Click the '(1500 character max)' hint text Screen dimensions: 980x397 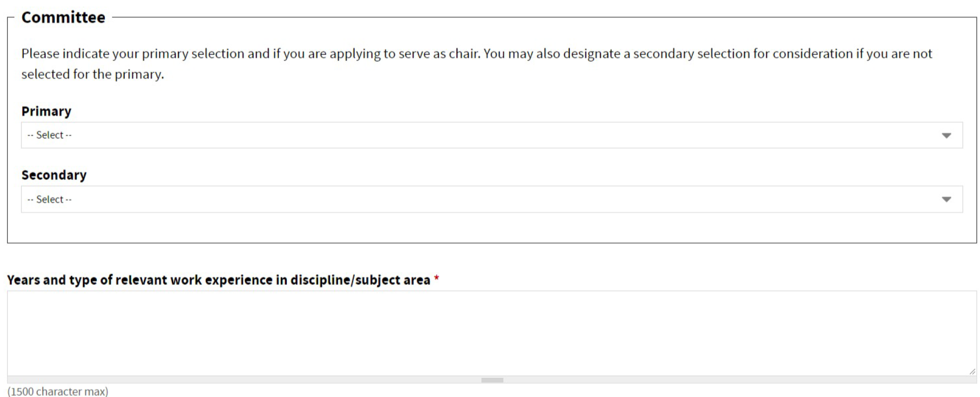click(x=58, y=391)
